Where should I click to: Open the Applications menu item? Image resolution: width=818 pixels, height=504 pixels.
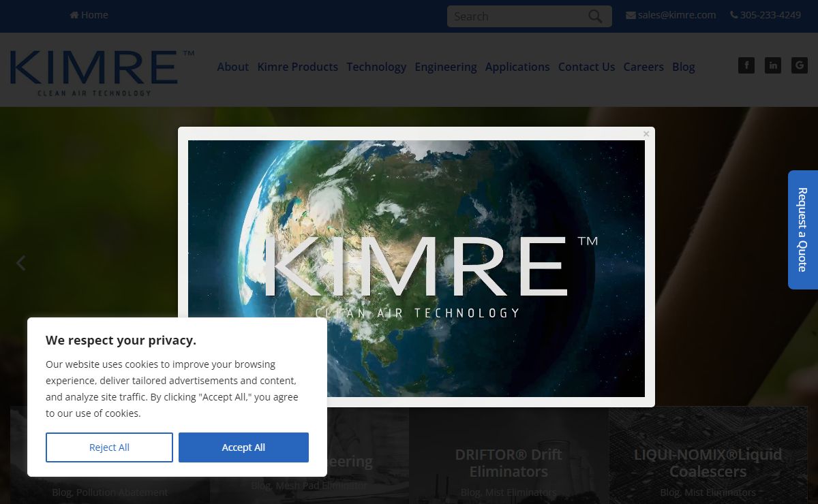[x=517, y=67]
